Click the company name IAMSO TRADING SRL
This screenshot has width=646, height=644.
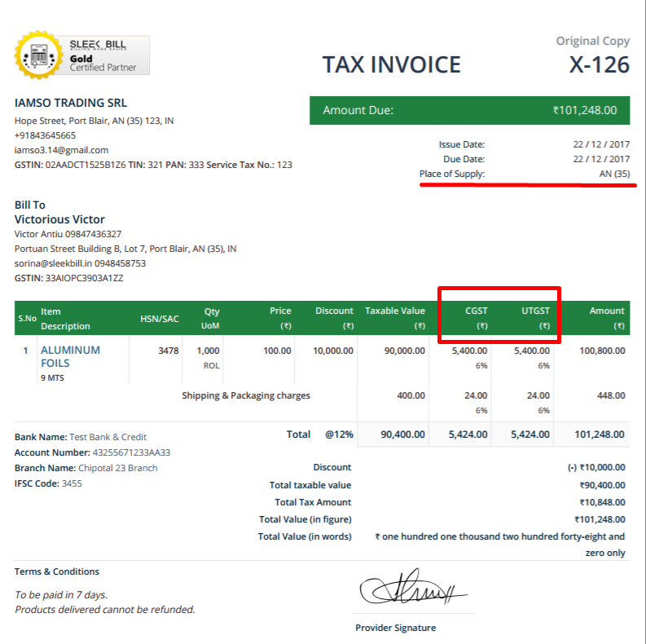pos(71,104)
